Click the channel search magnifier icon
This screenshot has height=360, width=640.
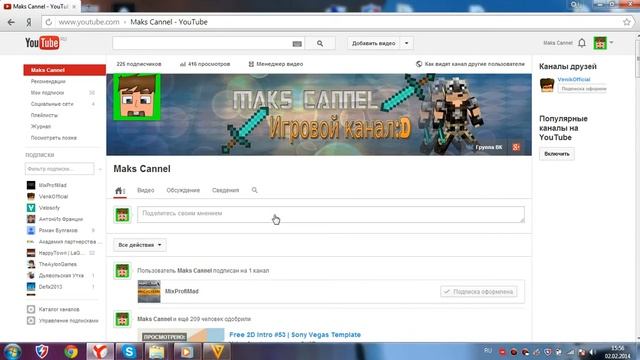(254, 190)
